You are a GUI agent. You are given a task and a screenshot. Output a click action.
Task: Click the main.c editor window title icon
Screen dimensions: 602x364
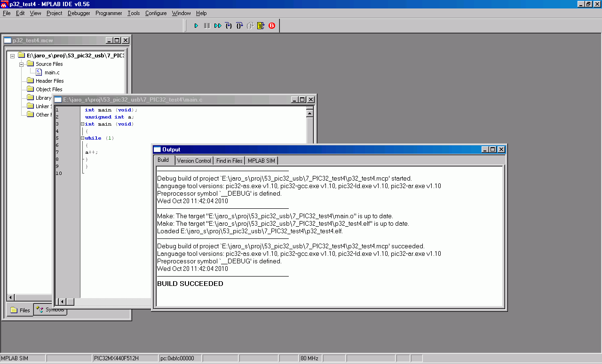(x=58, y=100)
